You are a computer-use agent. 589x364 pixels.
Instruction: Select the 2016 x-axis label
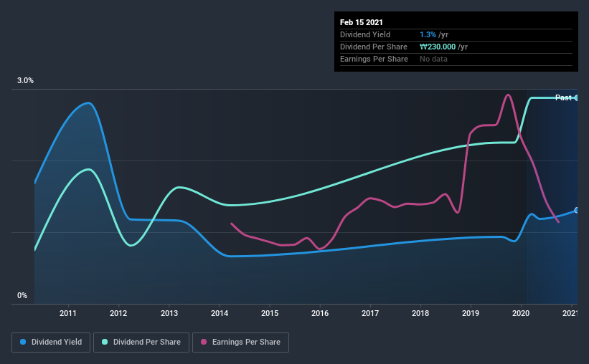tap(320, 313)
